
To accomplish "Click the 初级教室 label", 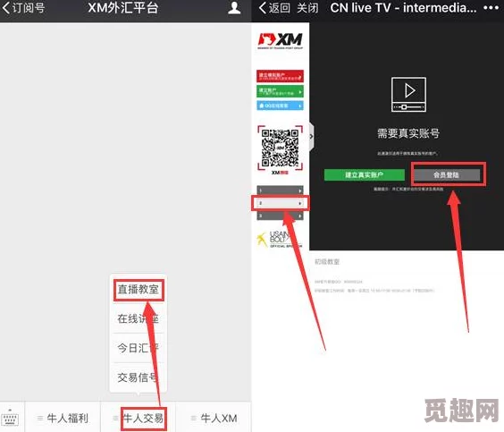I will point(327,261).
